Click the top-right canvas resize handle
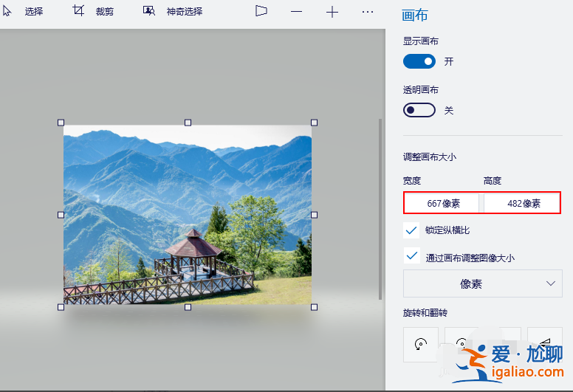573x392 pixels. point(314,123)
